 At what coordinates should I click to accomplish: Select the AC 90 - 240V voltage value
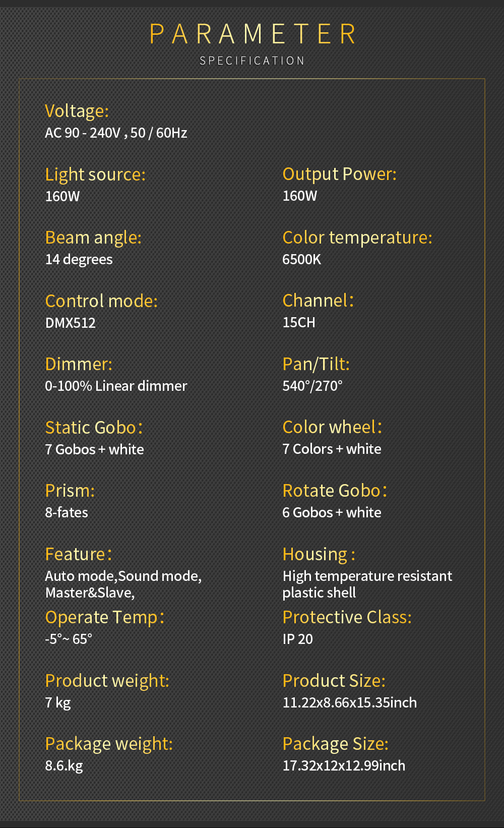(x=116, y=133)
